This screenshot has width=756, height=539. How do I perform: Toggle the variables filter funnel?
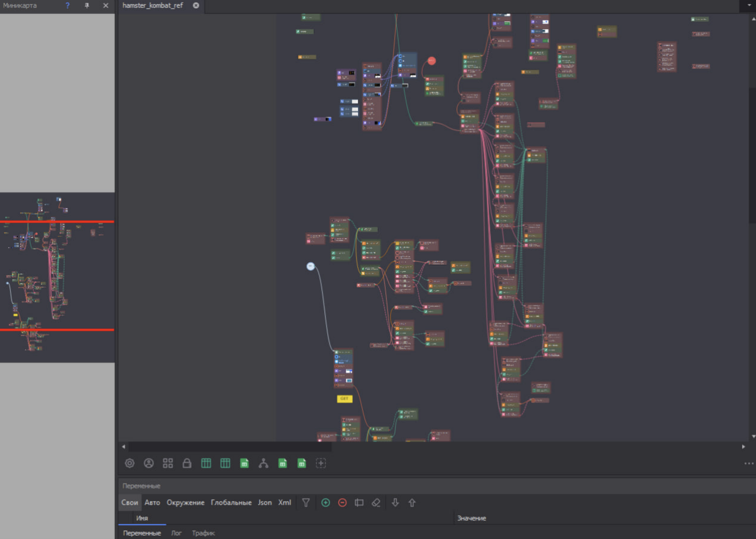coord(306,502)
